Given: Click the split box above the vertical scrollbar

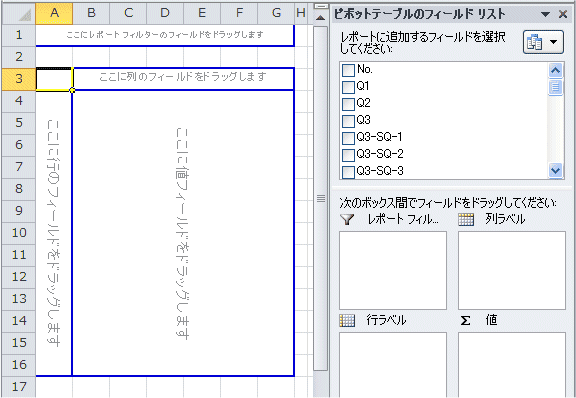Looking at the screenshot, I should (321, 6).
